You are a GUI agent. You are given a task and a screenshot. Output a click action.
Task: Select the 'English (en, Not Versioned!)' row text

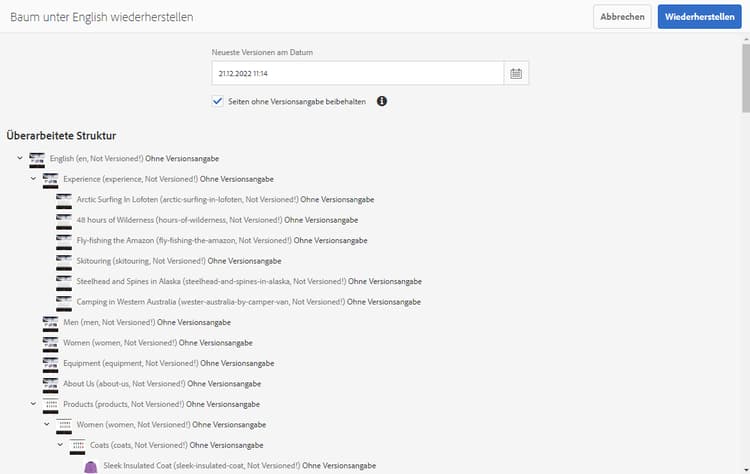pyautogui.click(x=97, y=158)
